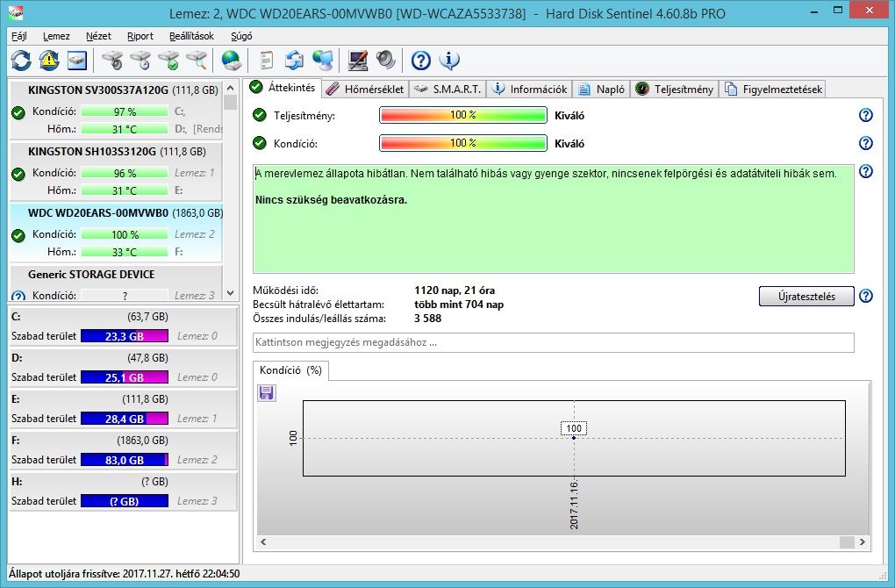Click green check icon of KINGSTON SH103S3120G

(18, 174)
